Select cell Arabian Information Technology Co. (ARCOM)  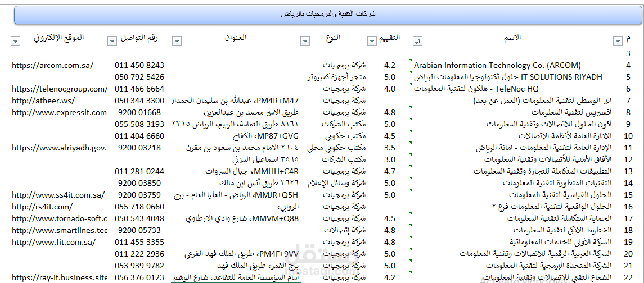[497, 65]
